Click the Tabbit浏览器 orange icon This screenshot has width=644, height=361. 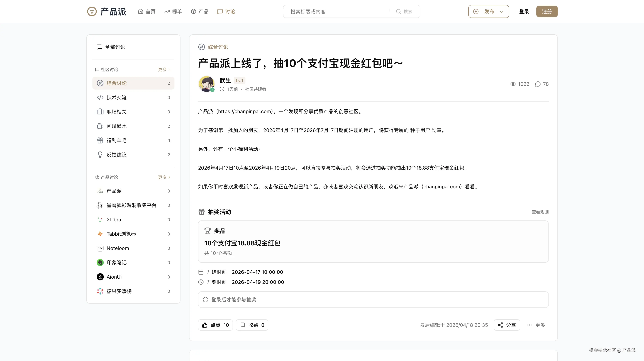tap(100, 234)
